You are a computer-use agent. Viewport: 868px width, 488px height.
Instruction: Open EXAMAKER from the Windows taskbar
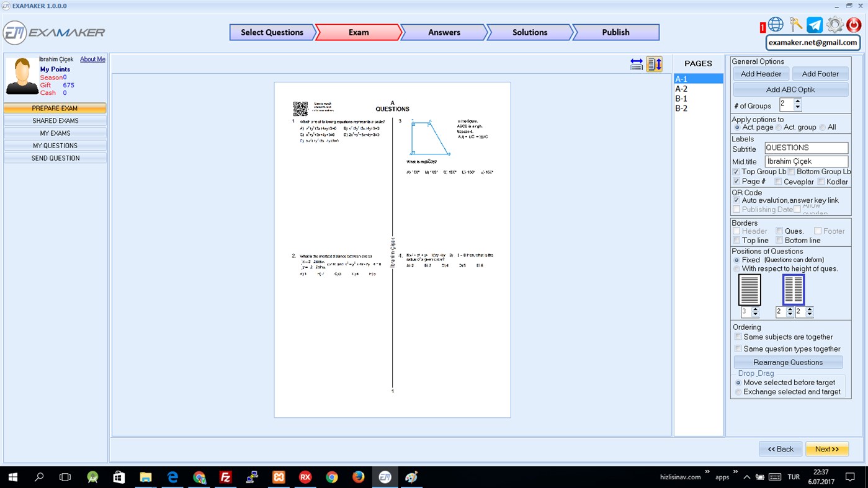(x=385, y=477)
